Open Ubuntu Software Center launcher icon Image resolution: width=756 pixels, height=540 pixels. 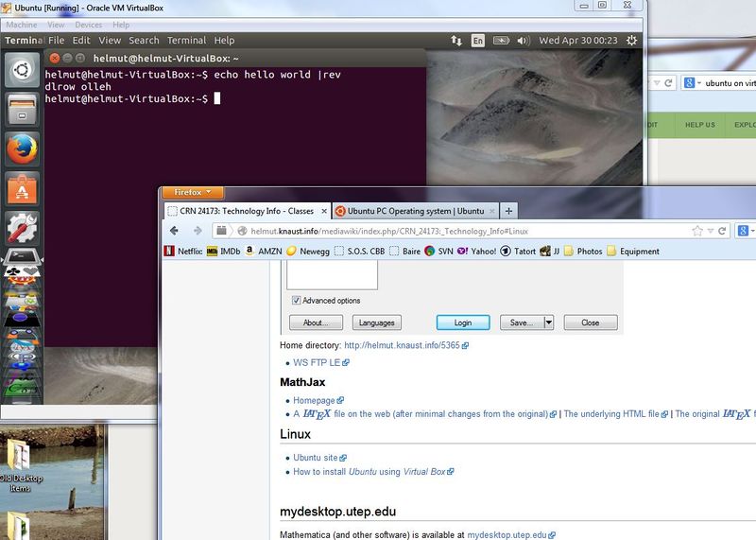22,189
